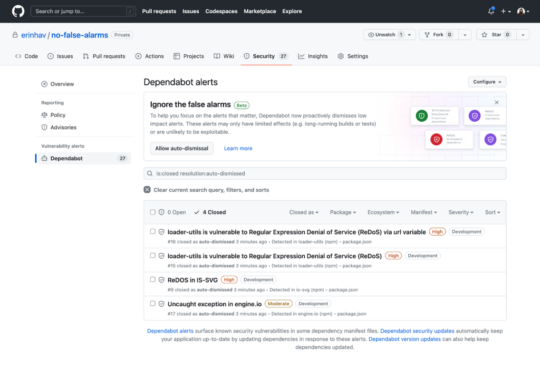Click the green shield illustration card
The image size is (540, 370).
click(435, 116)
